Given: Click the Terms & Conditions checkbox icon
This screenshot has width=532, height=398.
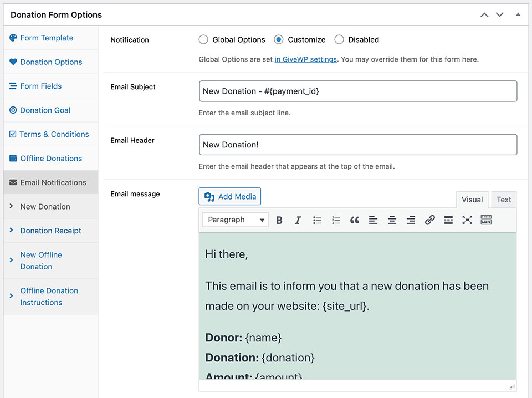Looking at the screenshot, I should click(13, 134).
